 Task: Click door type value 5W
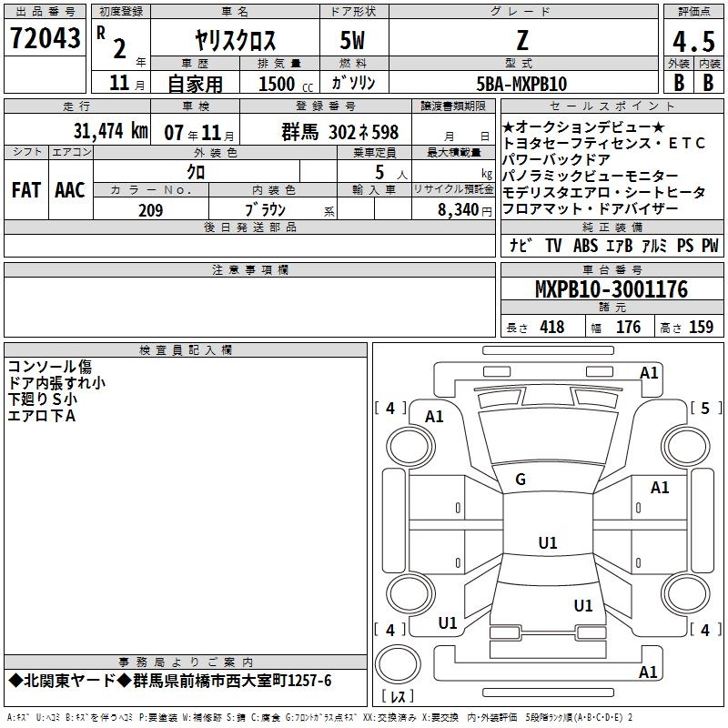[352, 40]
